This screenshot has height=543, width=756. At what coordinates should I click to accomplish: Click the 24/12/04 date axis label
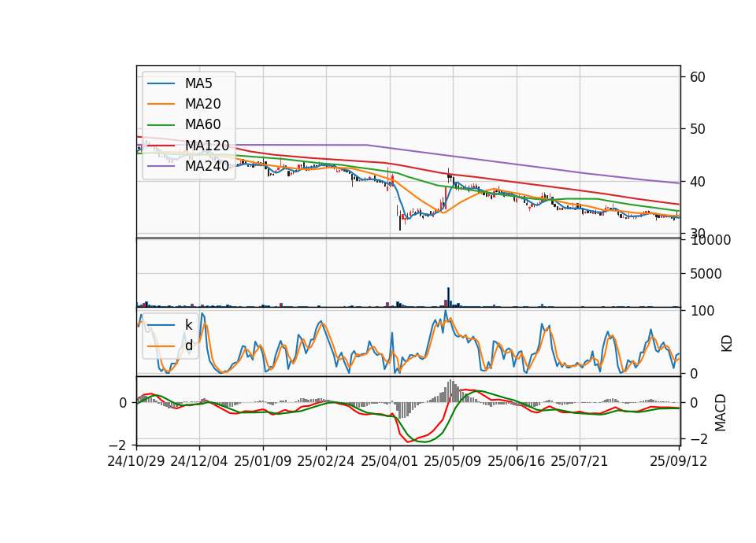[x=199, y=461]
